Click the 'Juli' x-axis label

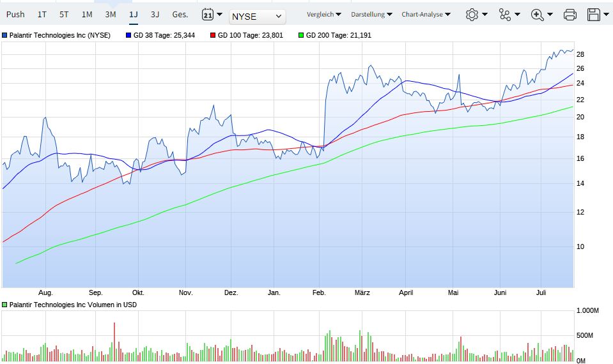point(541,292)
